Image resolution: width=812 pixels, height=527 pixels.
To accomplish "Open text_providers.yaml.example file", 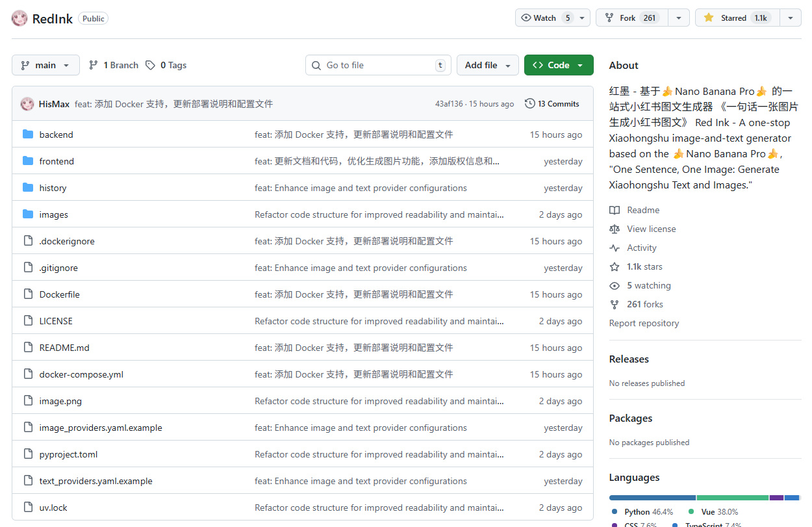I will [x=95, y=481].
